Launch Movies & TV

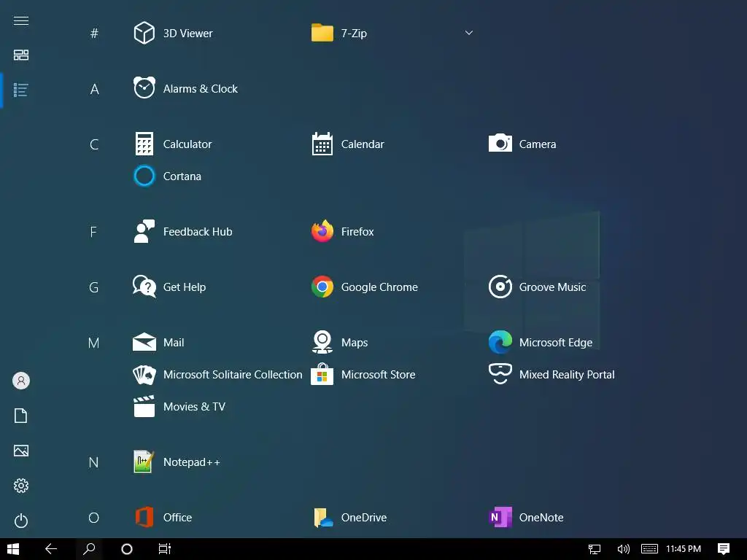[179, 407]
